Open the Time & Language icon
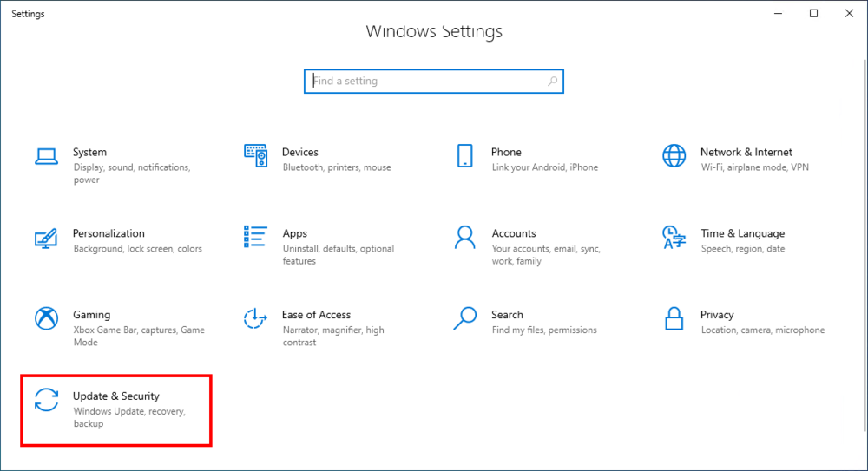The height and width of the screenshot is (471, 868). point(674,238)
